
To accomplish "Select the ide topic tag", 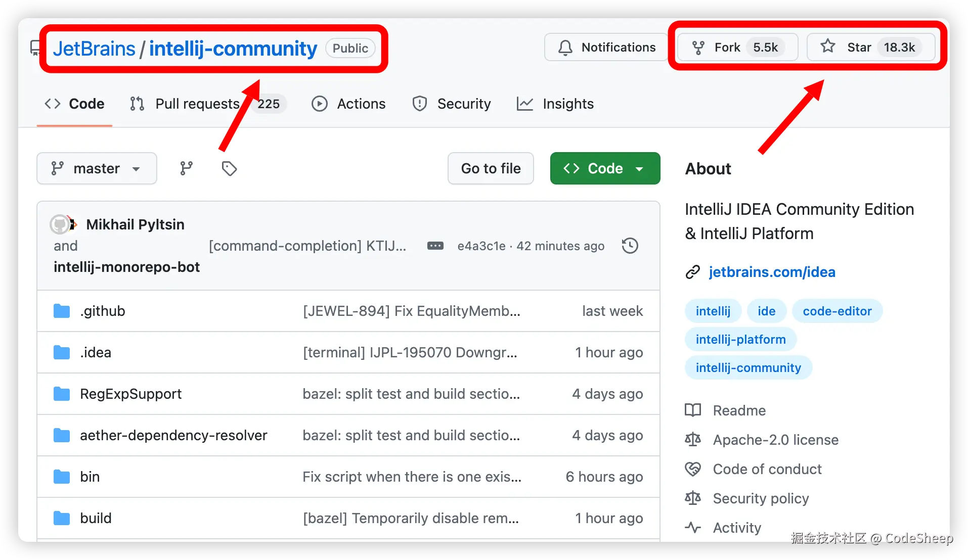I will [x=766, y=311].
